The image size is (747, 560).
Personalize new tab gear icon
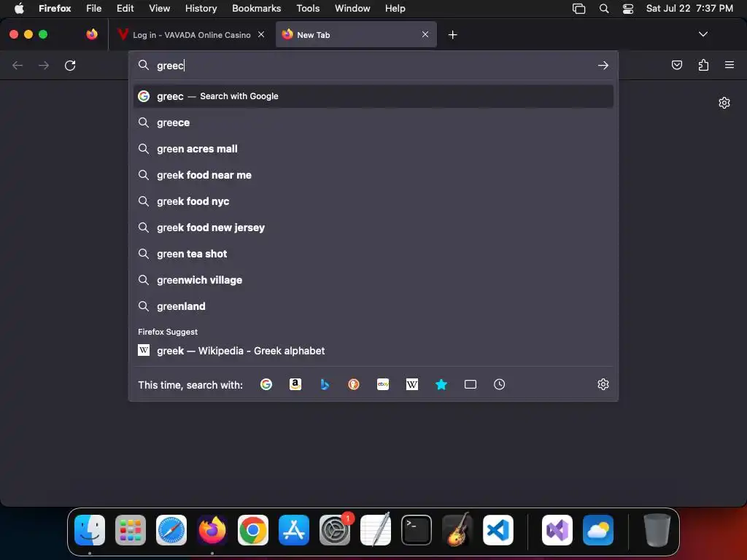click(x=724, y=103)
